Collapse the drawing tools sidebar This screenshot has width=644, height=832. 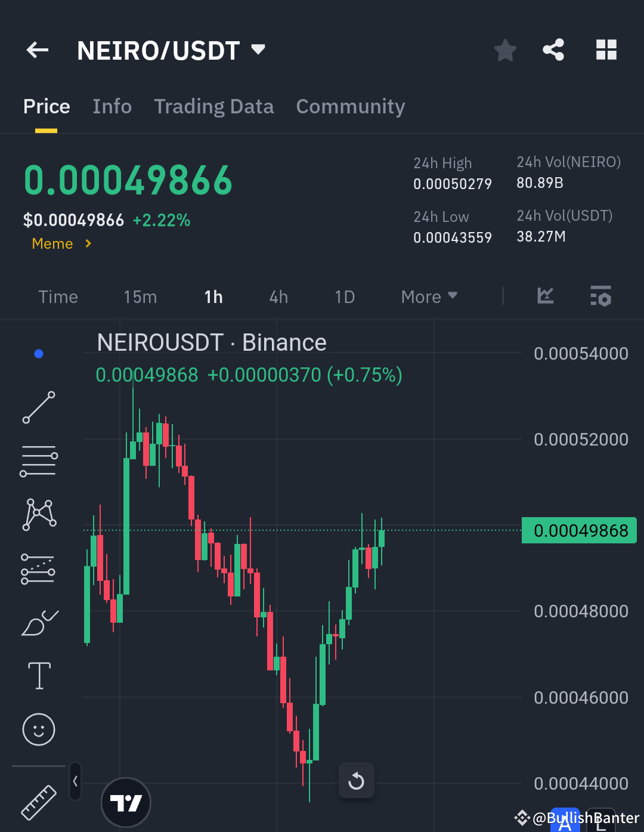[75, 781]
